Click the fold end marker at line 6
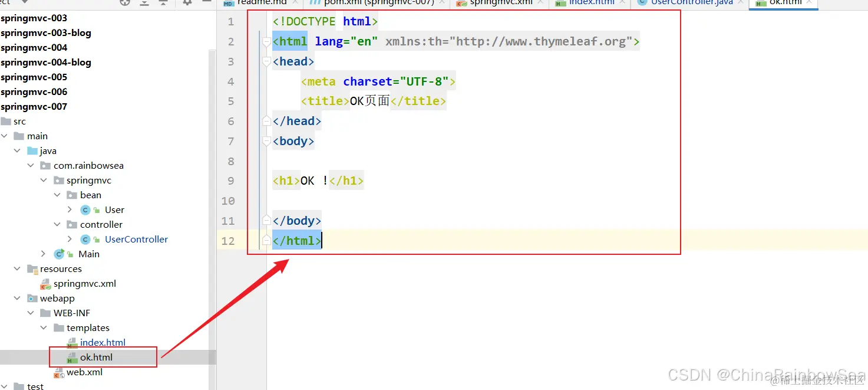 click(x=266, y=122)
